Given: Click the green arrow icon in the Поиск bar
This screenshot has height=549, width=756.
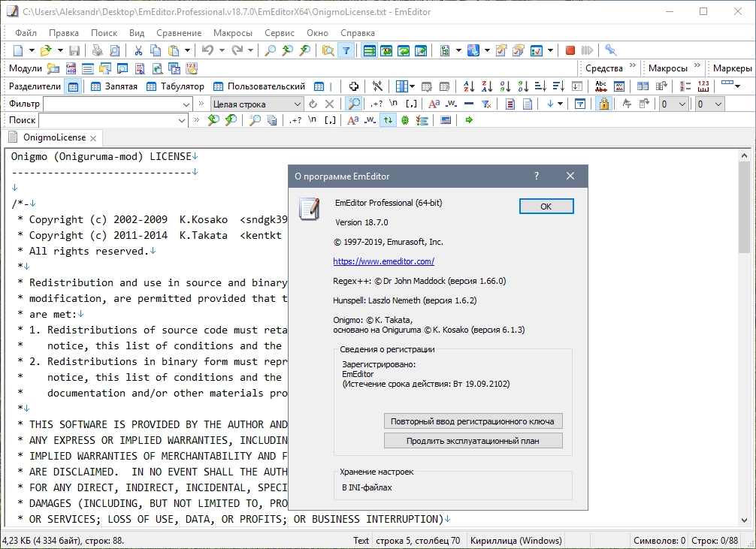Looking at the screenshot, I should click(469, 120).
